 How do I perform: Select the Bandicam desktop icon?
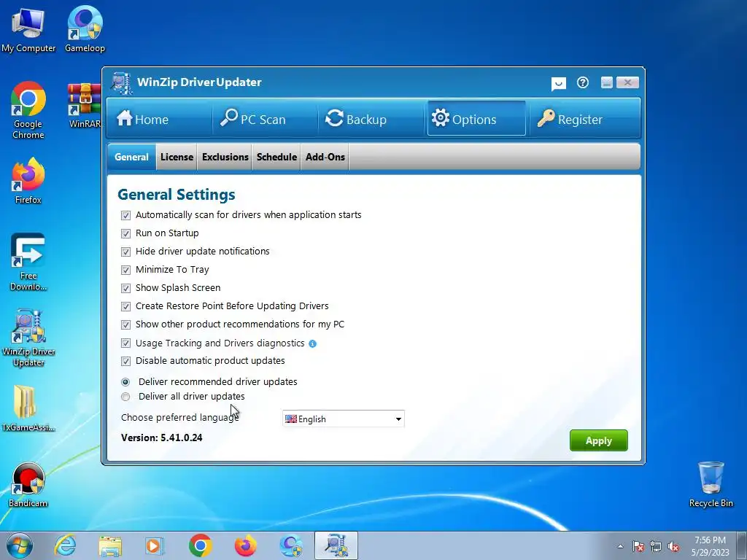pyautogui.click(x=28, y=485)
